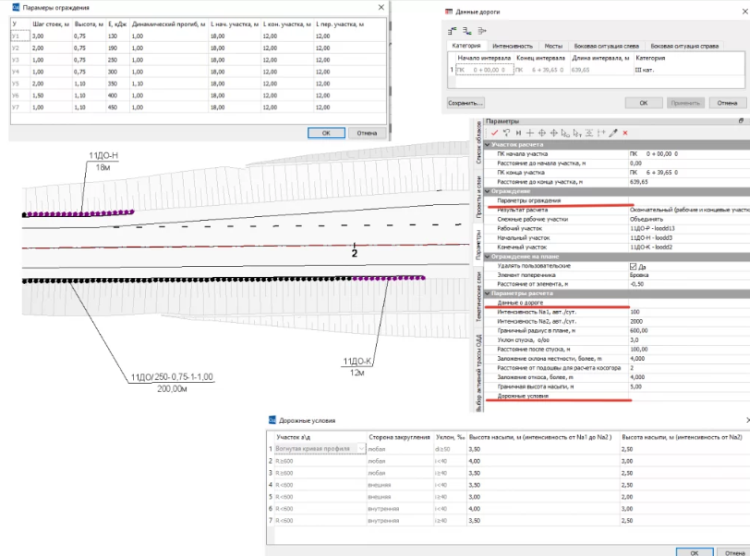Open the Мосты tab
Image resolution: width=750 pixels, height=556 pixels.
pyautogui.click(x=555, y=46)
